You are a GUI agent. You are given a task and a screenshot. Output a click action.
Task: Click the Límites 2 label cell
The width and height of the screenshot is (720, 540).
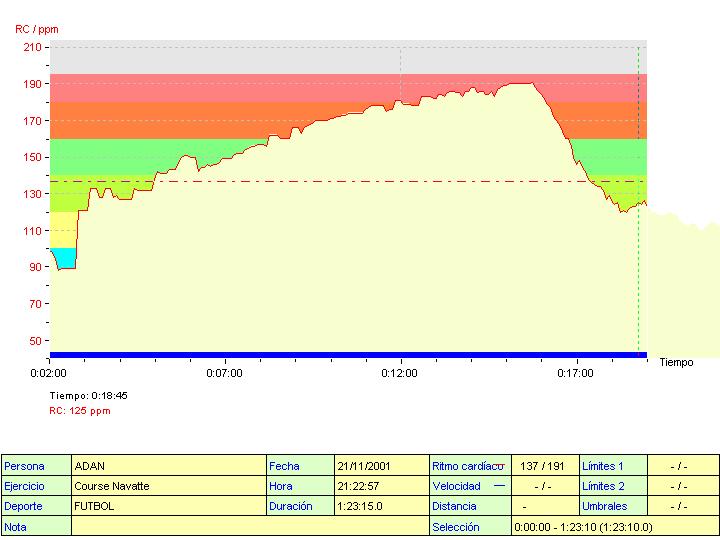[614, 486]
